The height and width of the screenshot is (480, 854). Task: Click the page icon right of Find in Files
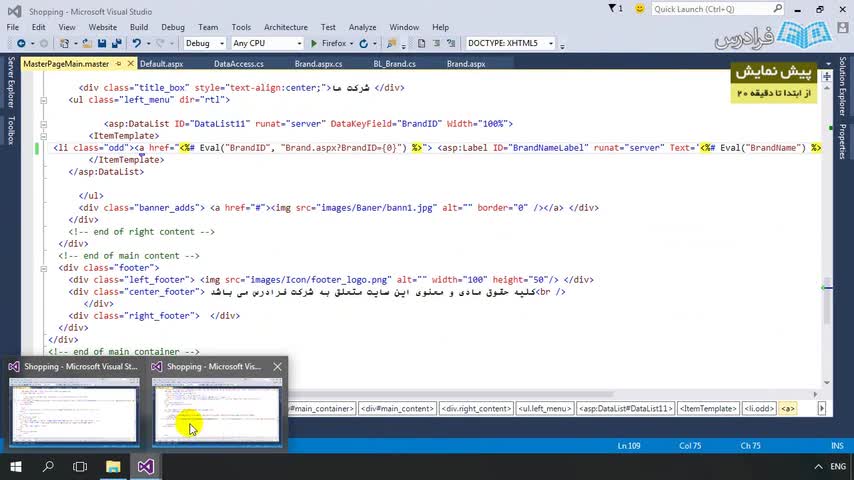421,43
